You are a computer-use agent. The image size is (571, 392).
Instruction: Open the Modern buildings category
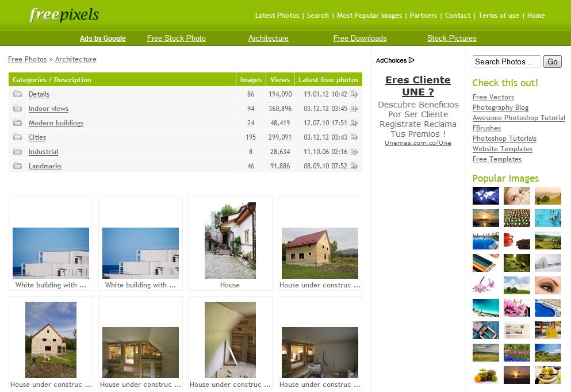click(56, 122)
